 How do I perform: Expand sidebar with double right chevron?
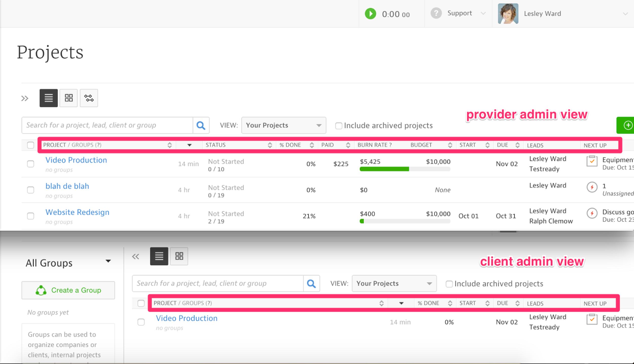click(25, 98)
